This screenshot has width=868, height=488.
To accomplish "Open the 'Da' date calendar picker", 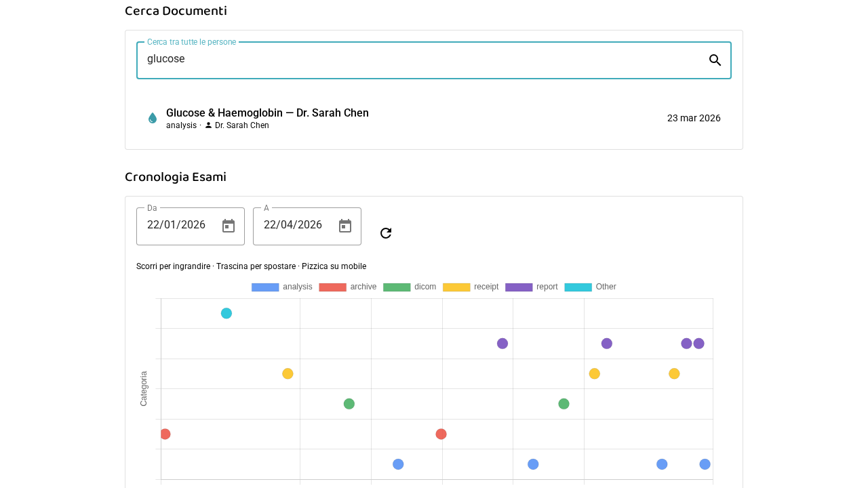I will [x=229, y=226].
